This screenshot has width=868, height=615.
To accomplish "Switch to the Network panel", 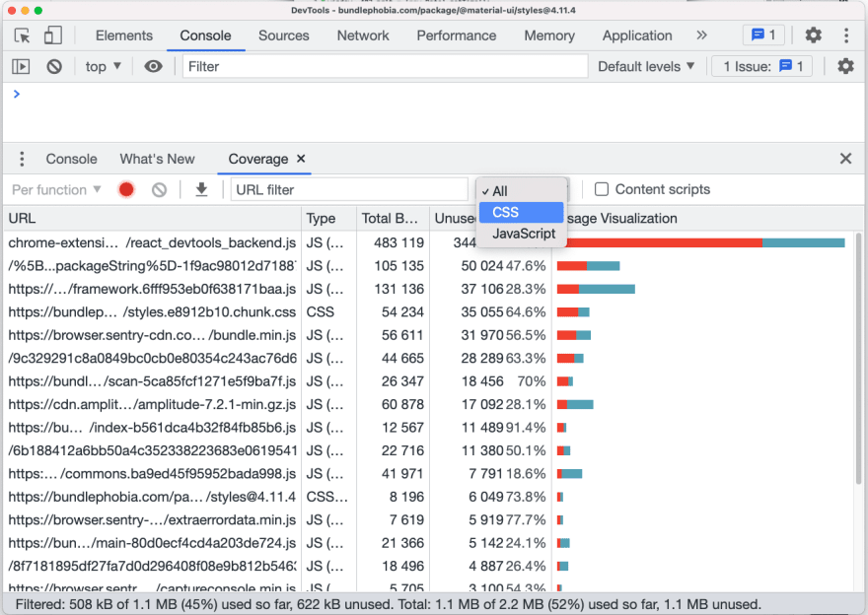I will [x=363, y=35].
